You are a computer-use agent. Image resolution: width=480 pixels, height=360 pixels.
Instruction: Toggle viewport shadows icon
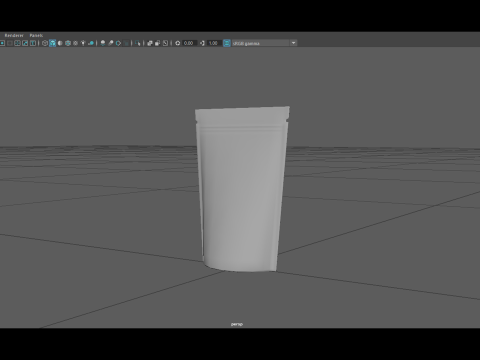click(91, 43)
